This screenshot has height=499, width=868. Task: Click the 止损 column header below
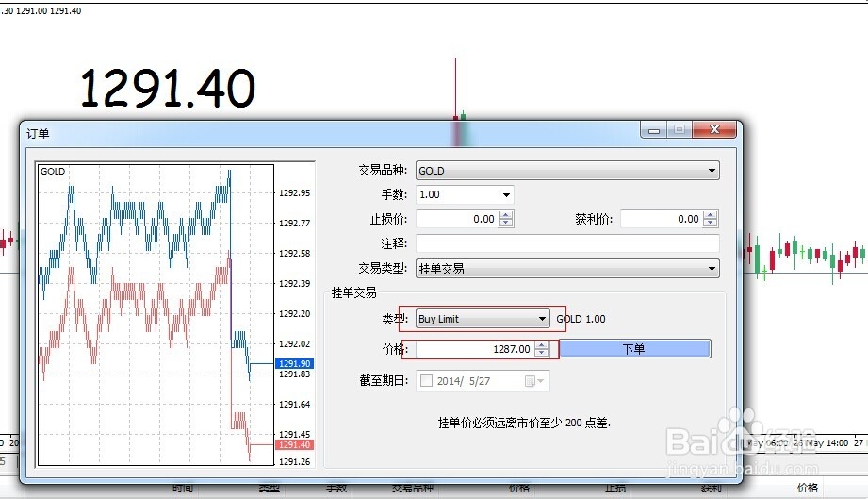click(x=615, y=489)
